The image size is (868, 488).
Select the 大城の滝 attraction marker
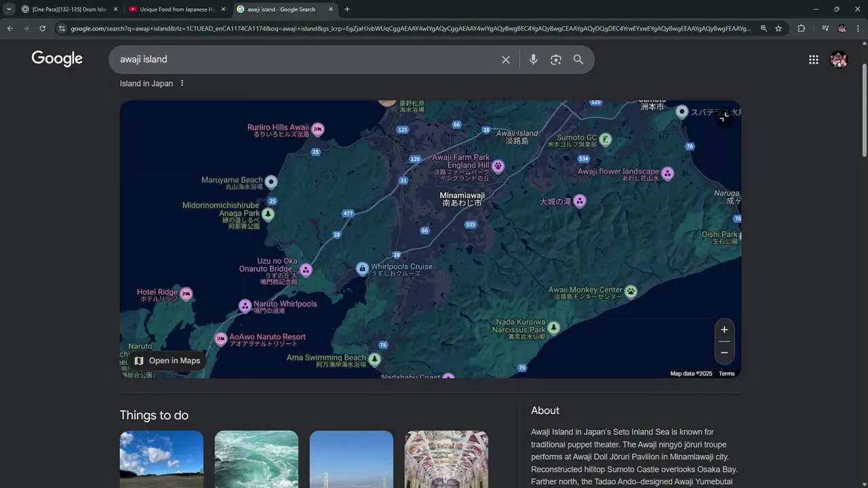(579, 201)
